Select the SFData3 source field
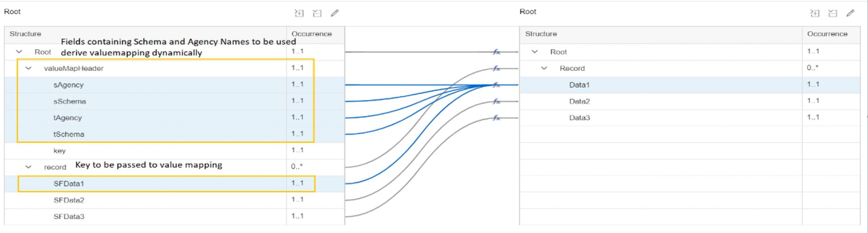The height and width of the screenshot is (233, 868). coord(174,216)
